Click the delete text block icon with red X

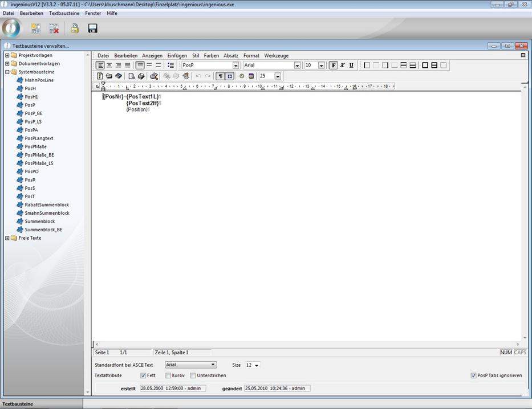pyautogui.click(x=54, y=28)
